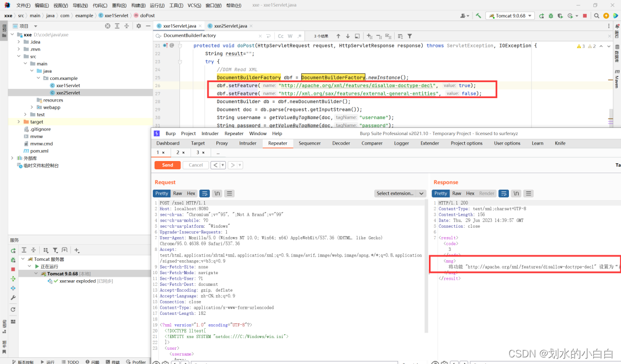Viewport: 621px width, 364px height.
Task: Toggle the regex search option
Action: (300, 36)
